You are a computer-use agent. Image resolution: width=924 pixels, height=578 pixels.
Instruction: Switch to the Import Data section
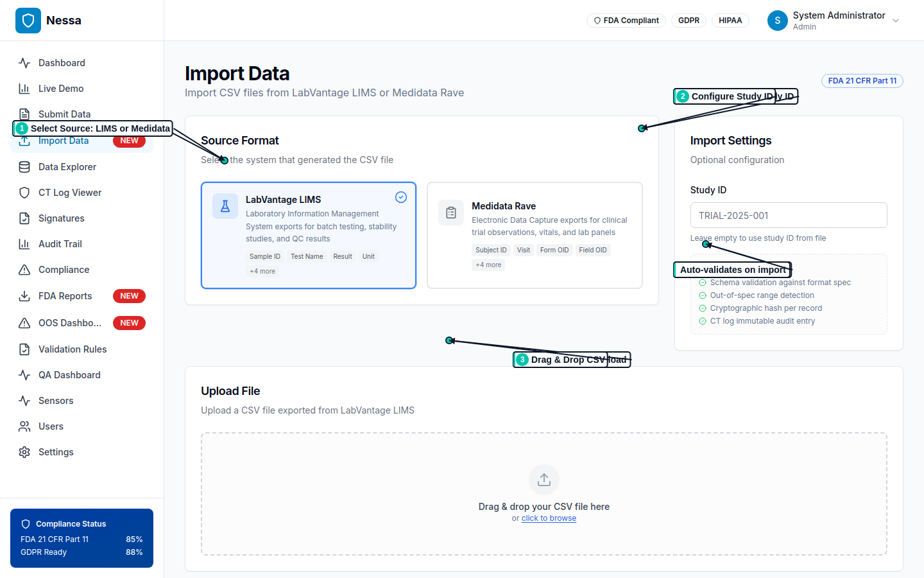coord(64,140)
